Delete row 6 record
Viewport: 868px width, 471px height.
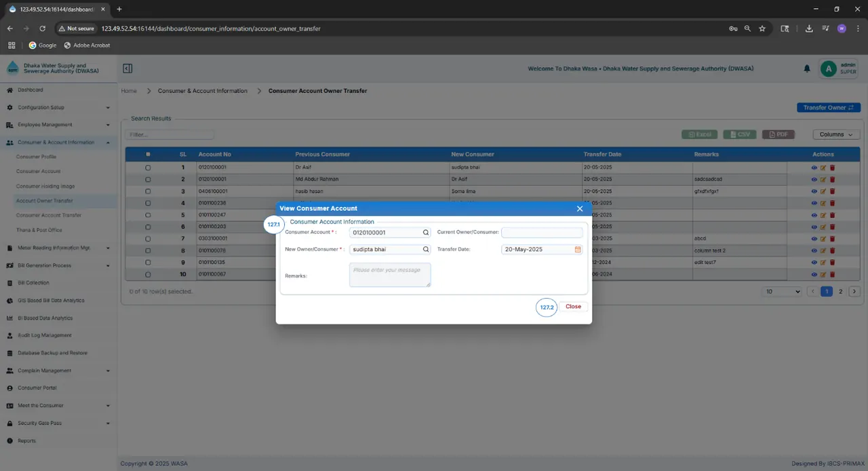[x=832, y=227]
